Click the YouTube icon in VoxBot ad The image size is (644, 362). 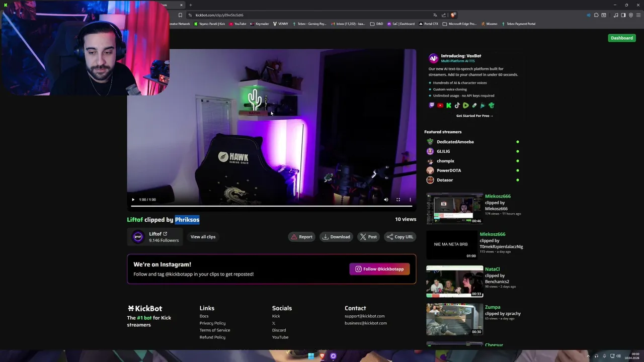440,106
